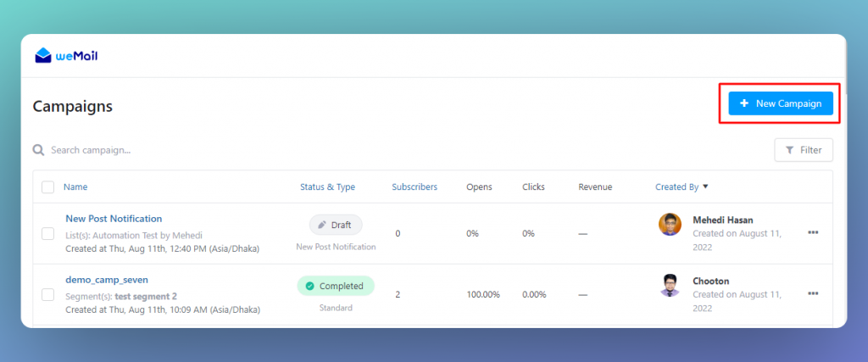Image resolution: width=868 pixels, height=362 pixels.
Task: Click Mehedi Hasan's avatar picture
Action: click(670, 224)
